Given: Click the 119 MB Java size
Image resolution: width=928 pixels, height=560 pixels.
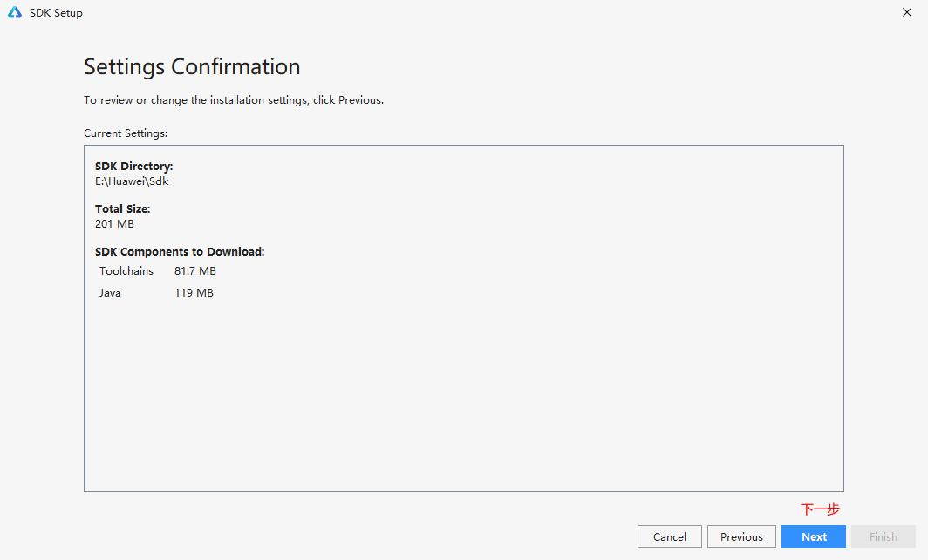Looking at the screenshot, I should 194,293.
